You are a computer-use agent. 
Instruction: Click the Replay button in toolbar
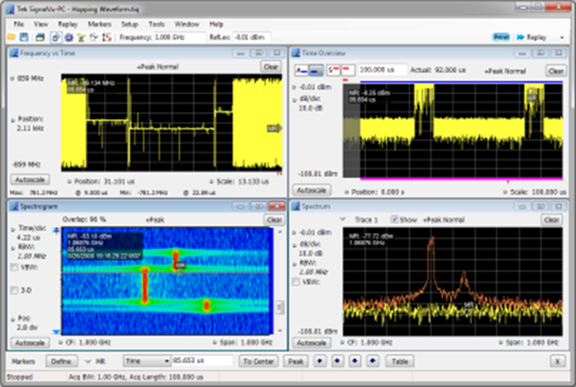tap(532, 37)
